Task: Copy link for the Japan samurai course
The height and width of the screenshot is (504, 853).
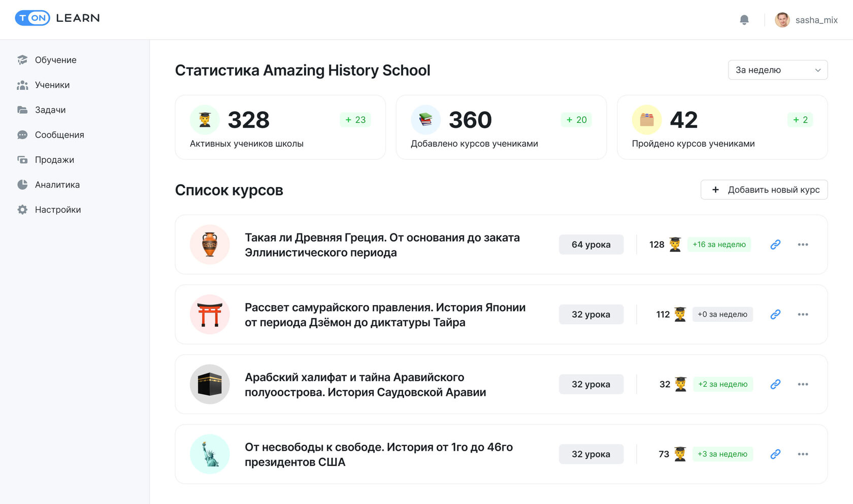Action: [775, 315]
